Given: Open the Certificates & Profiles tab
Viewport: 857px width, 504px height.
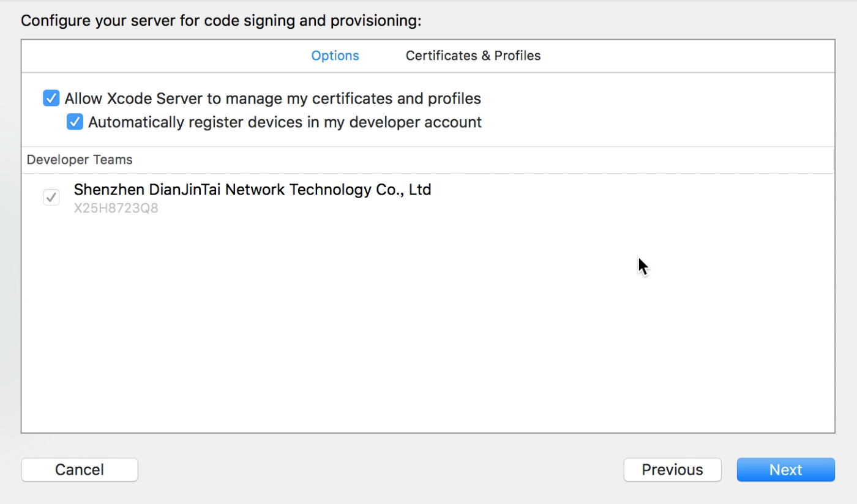Looking at the screenshot, I should tap(473, 56).
